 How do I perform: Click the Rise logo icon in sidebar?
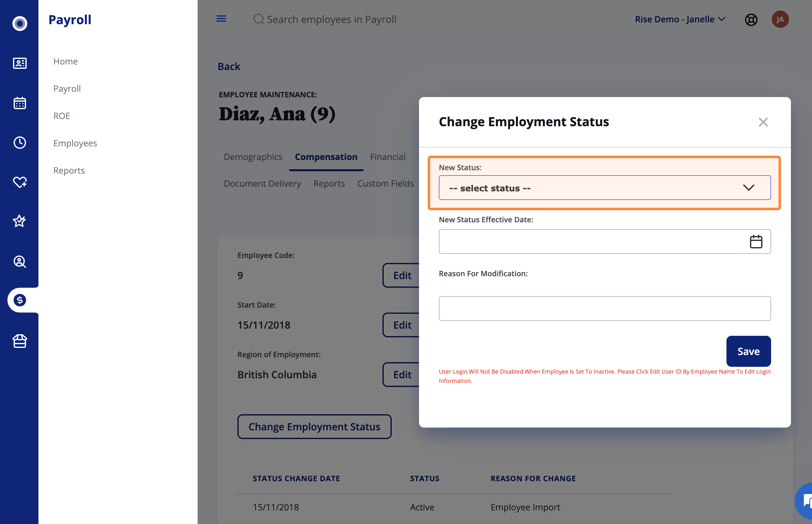tap(20, 24)
